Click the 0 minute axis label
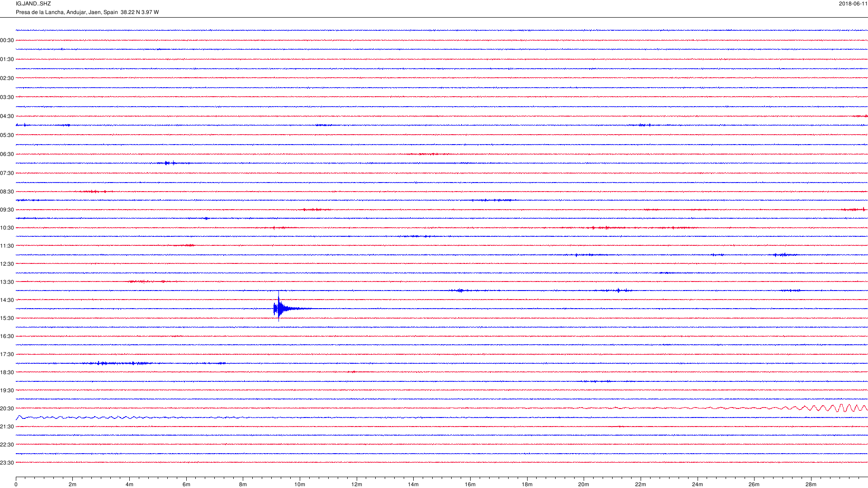The width and height of the screenshot is (868, 488). pos(16,484)
